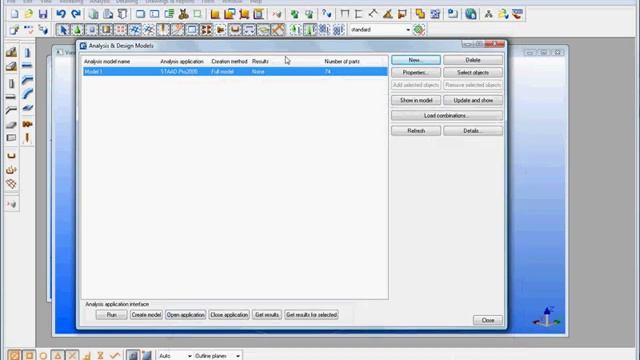Click the 'Results' column header
Viewport: 640px width, 360px height.
[260, 61]
